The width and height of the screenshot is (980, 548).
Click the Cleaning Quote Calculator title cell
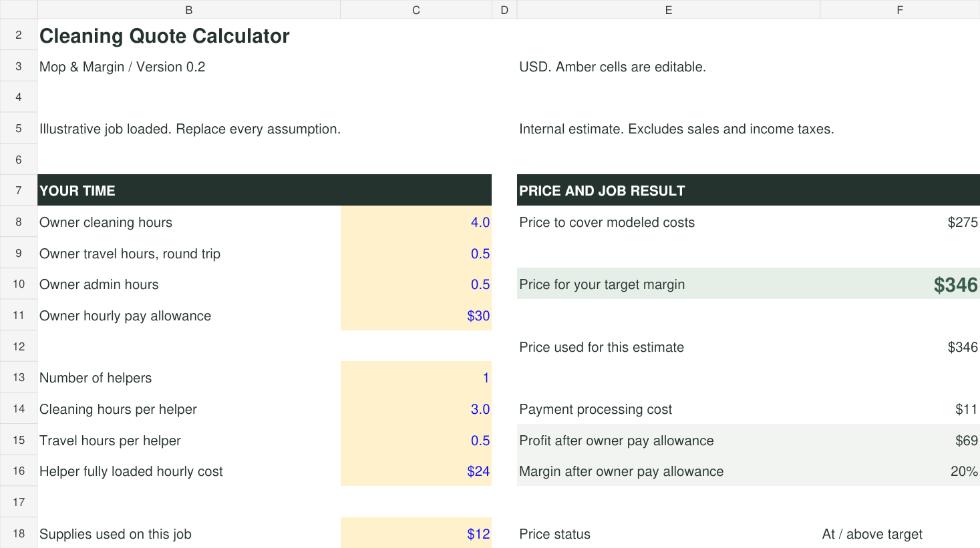coord(164,35)
